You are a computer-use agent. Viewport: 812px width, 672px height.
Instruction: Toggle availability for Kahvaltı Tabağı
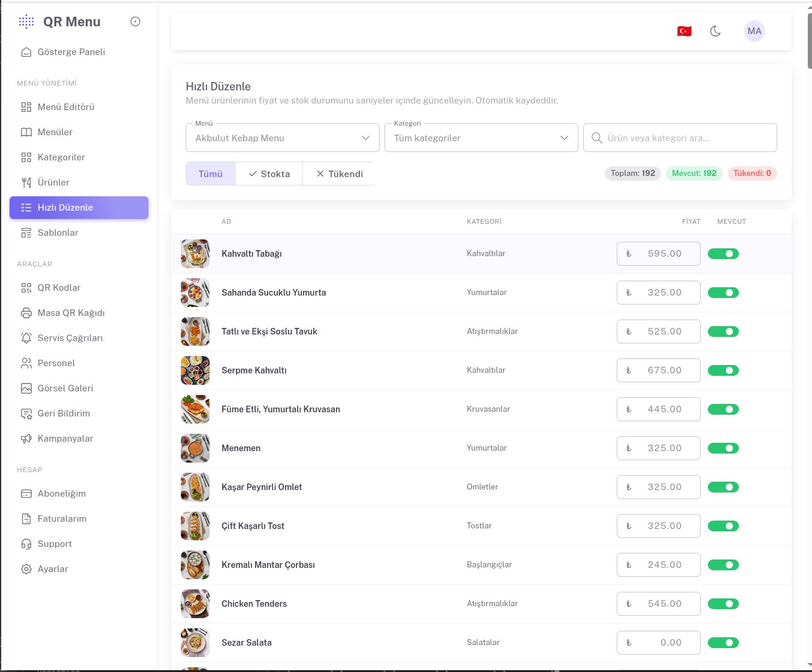click(723, 254)
